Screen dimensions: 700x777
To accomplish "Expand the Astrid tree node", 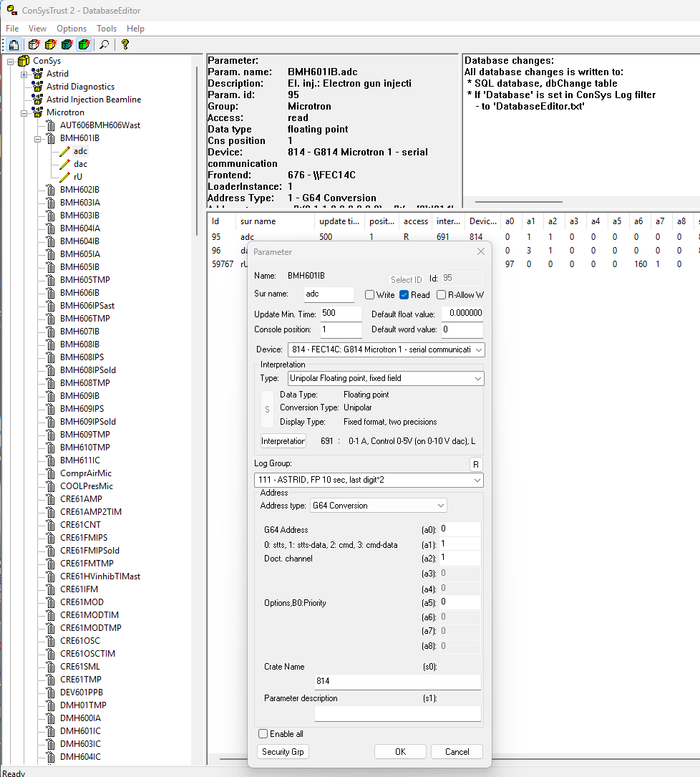I will click(24, 74).
